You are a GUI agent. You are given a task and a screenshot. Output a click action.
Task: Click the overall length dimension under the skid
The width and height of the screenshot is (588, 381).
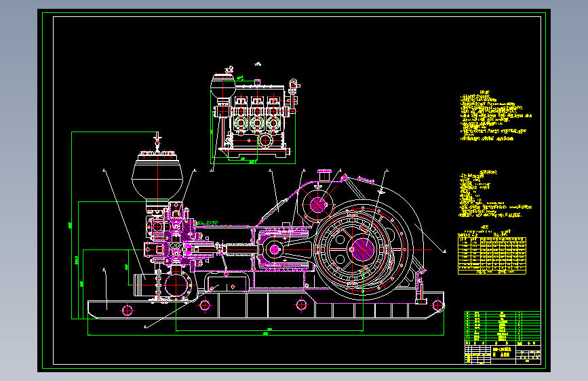[265, 334]
